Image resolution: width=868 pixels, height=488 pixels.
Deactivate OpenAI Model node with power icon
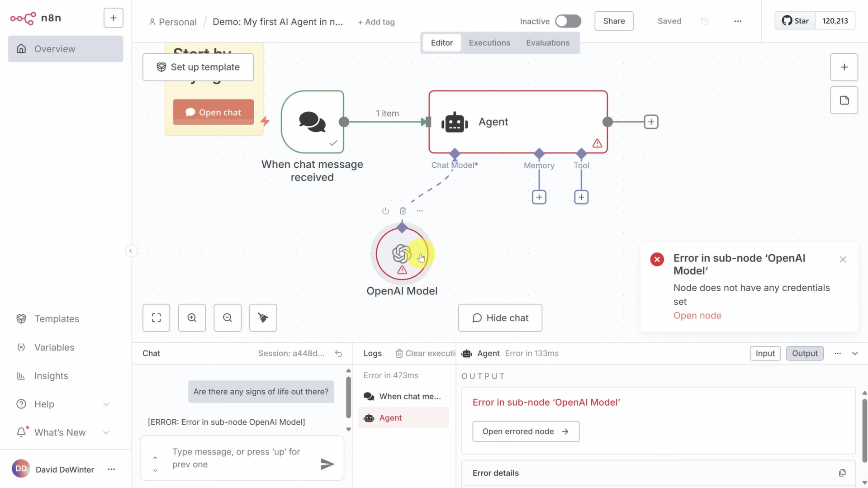[x=385, y=211]
